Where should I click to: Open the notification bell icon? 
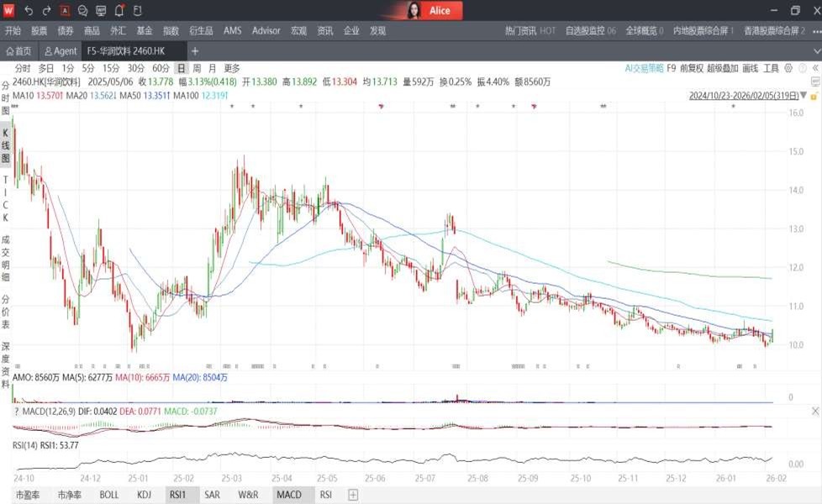[x=119, y=10]
